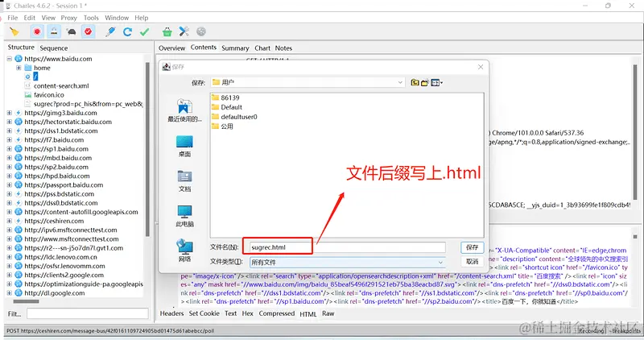The image size is (644, 340).
Task: Open the View menu
Action: pyautogui.click(x=48, y=18)
